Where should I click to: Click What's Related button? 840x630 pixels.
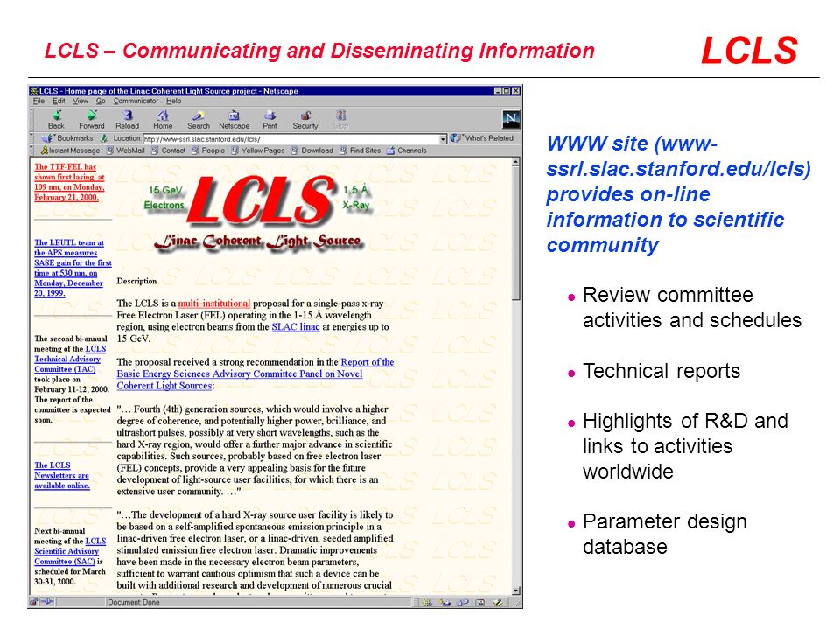482,138
